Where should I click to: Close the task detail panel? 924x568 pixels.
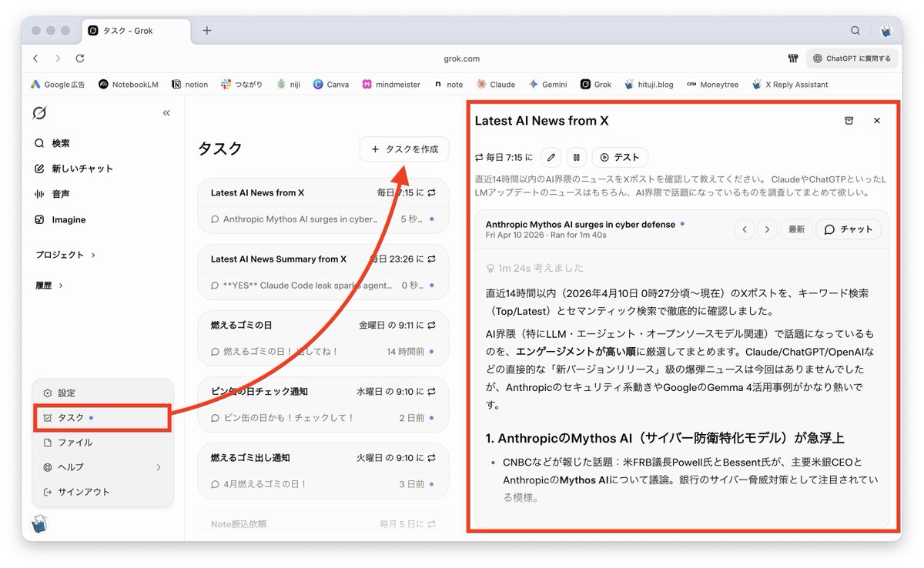tap(876, 121)
